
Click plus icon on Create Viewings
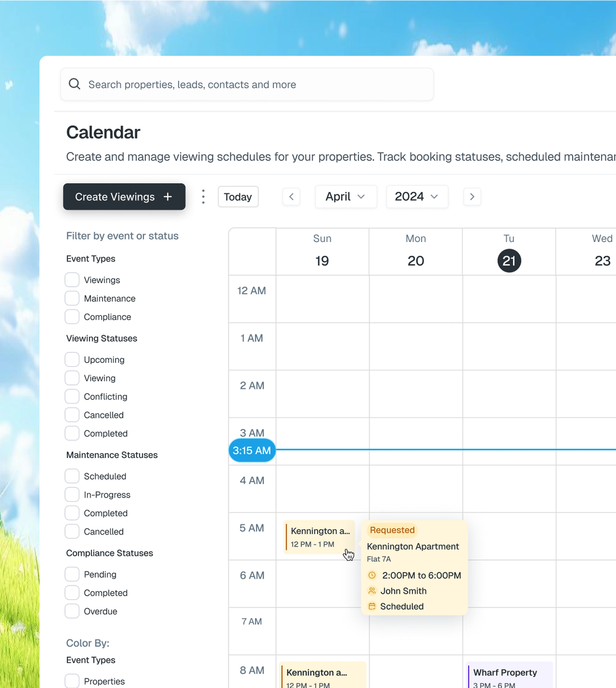point(167,197)
